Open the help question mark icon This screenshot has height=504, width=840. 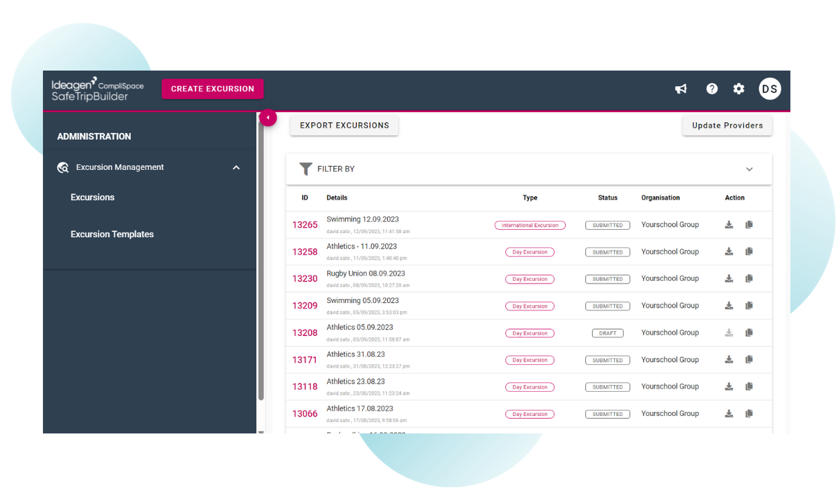pyautogui.click(x=712, y=89)
